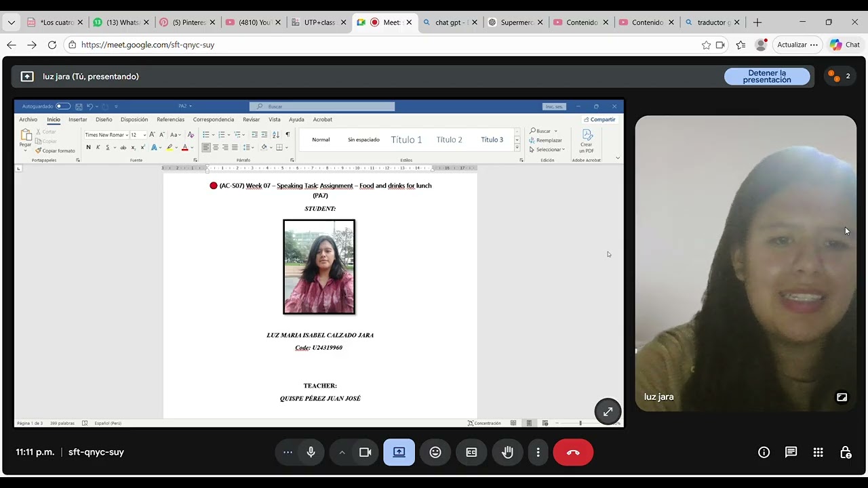Click increase indent icon in Word
This screenshot has height=488, width=868.
(x=264, y=134)
